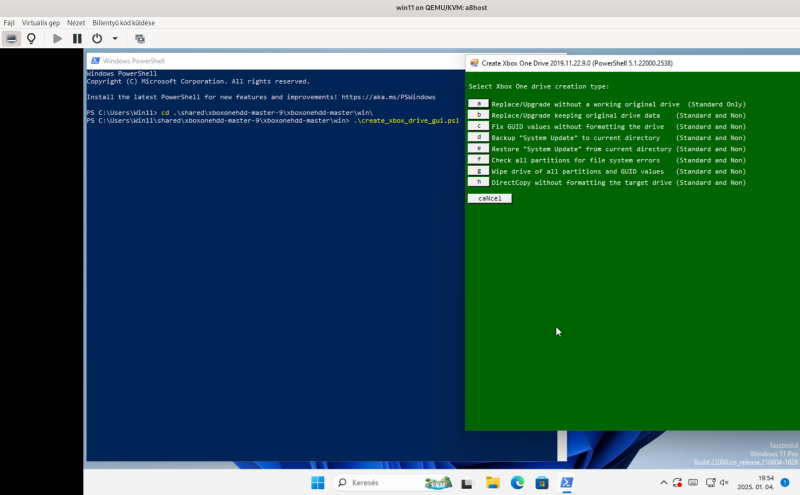This screenshot has height=495, width=800.
Task: Click the 'Select Xbox One drive creation type:' heading
Action: click(x=539, y=86)
